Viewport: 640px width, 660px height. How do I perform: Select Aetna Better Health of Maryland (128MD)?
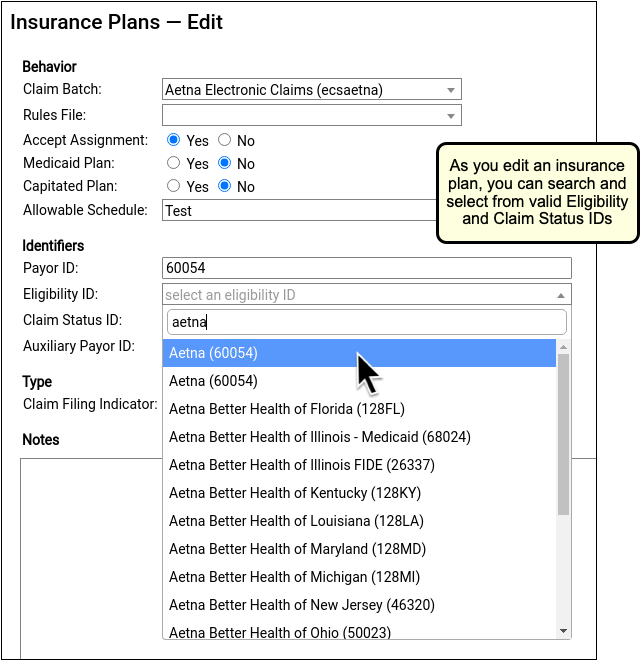[359, 549]
